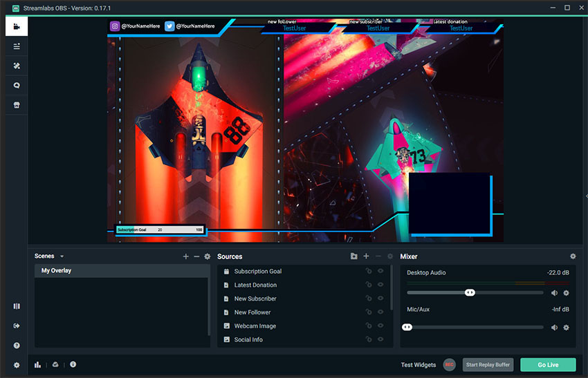Hide the Latest Donation source
Image resolution: width=588 pixels, height=378 pixels.
(380, 285)
